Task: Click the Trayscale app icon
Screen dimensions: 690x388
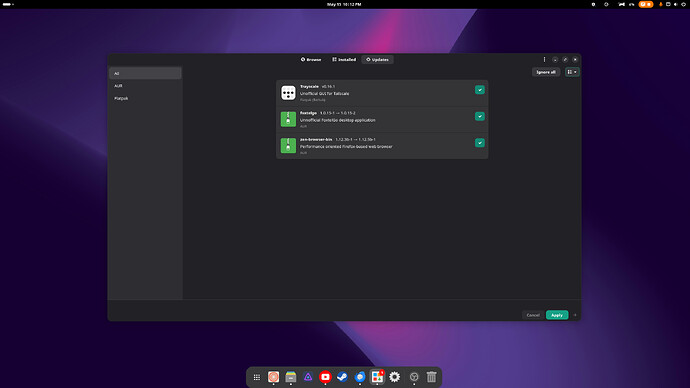Action: point(288,93)
